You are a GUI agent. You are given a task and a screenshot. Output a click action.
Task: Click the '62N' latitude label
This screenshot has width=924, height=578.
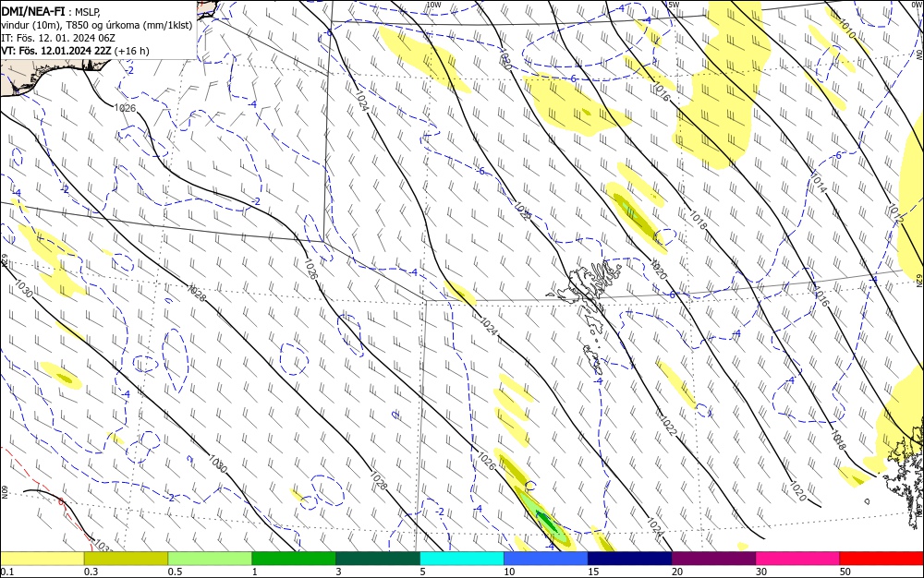click(918, 280)
